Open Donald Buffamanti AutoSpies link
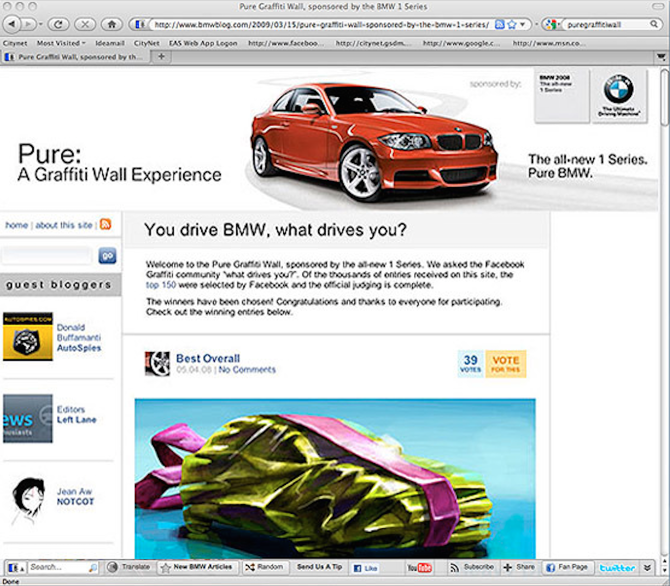Viewport: 670px width, 586px height. [79, 337]
